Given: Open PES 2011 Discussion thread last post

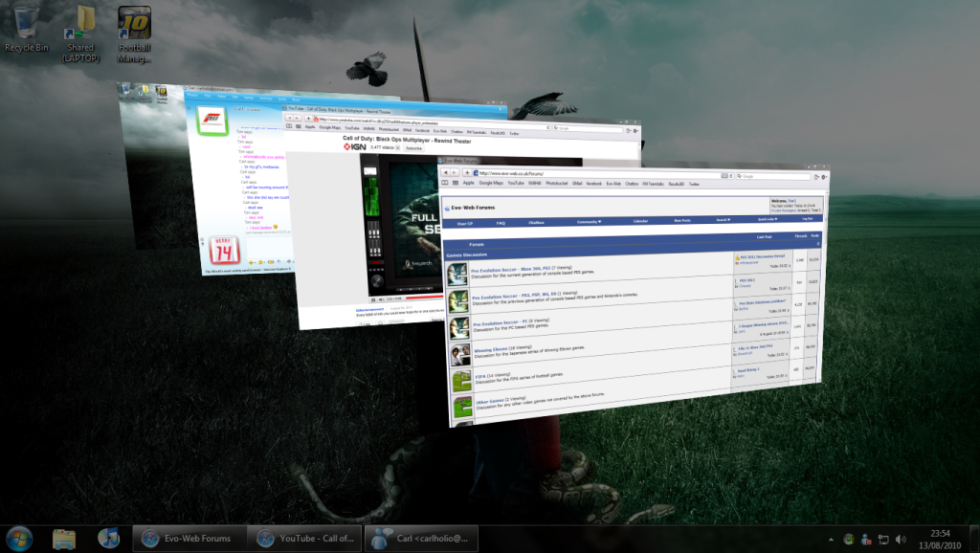Looking at the screenshot, I should (763, 256).
